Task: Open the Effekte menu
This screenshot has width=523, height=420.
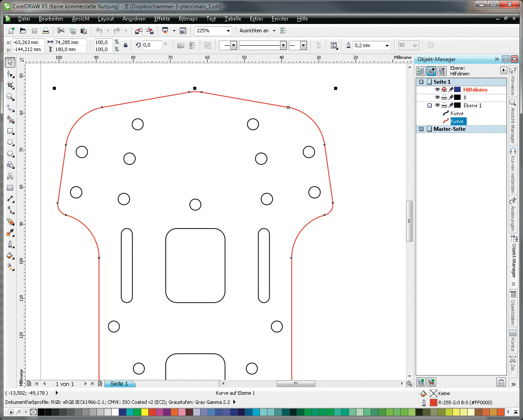Action: [x=162, y=19]
